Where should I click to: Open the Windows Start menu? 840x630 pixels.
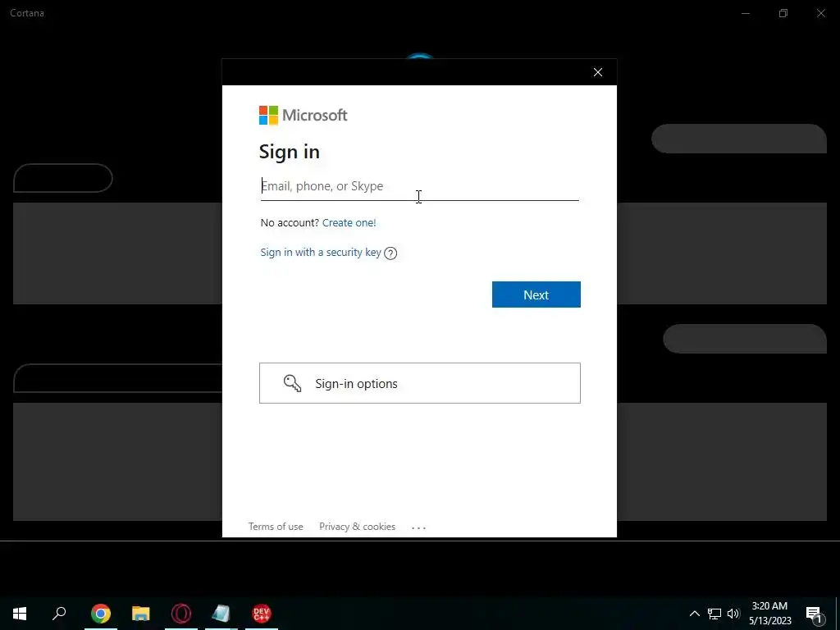(20, 614)
